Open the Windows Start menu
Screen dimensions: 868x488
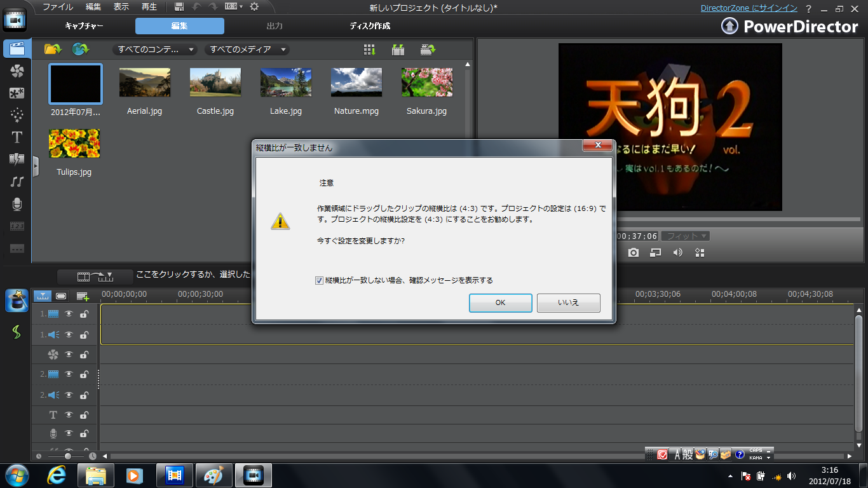point(17,475)
